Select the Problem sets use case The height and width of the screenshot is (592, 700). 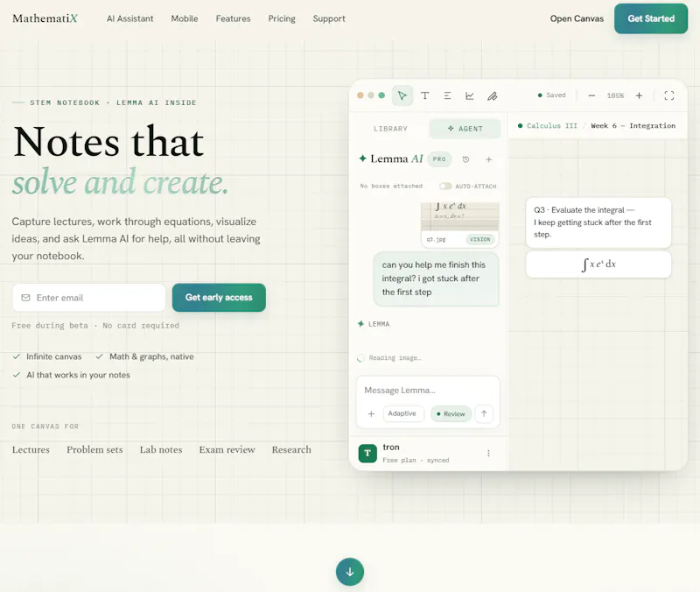(x=94, y=449)
